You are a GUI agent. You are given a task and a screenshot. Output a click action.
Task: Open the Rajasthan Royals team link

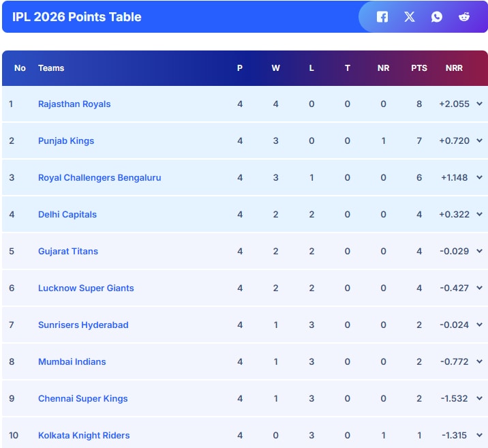click(74, 104)
